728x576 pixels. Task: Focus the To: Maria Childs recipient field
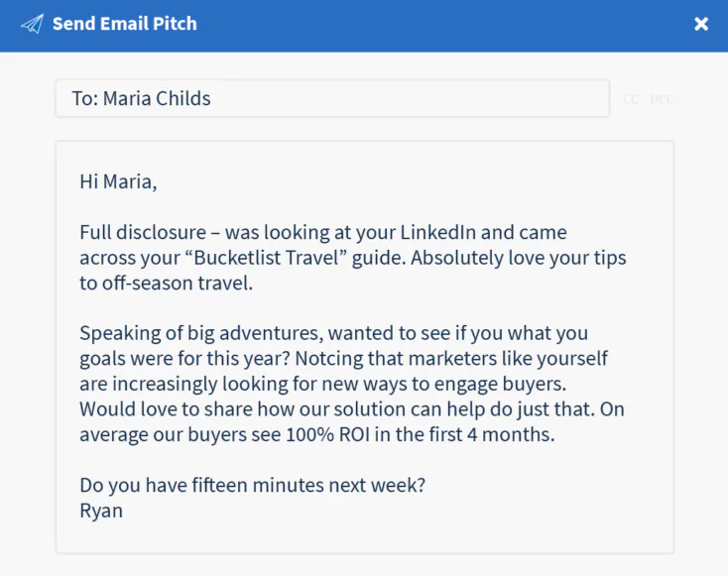click(397, 99)
